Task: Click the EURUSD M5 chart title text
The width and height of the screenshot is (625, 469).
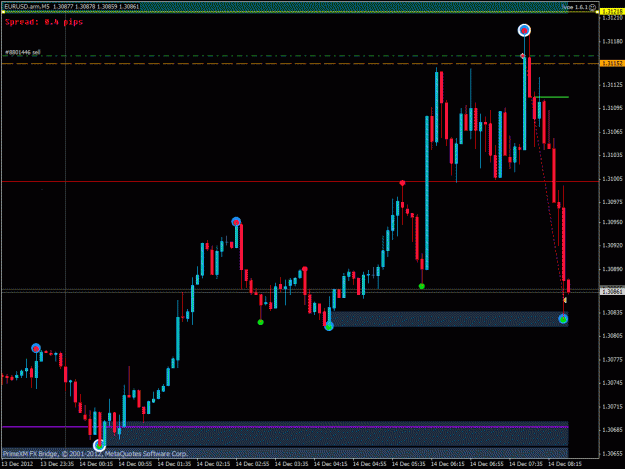Action: pyautogui.click(x=72, y=7)
